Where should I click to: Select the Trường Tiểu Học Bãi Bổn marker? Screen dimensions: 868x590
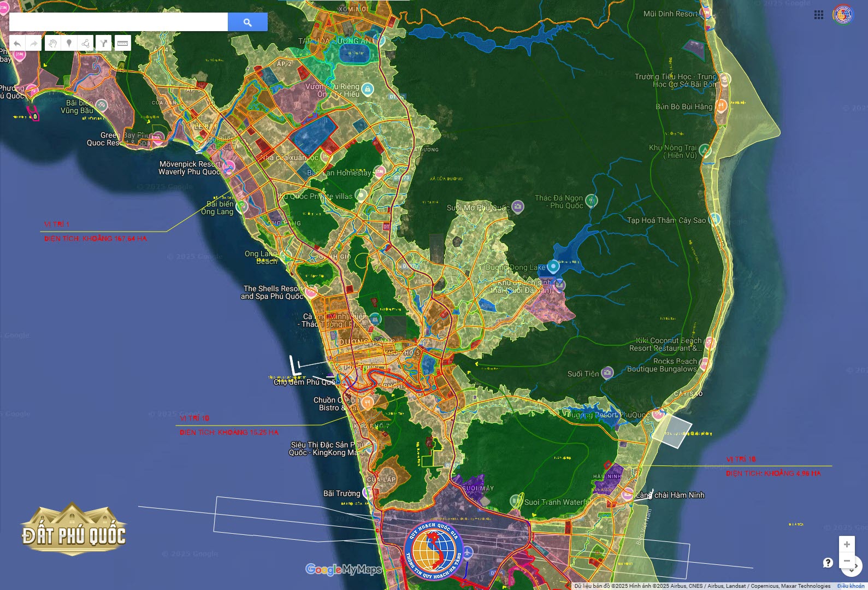click(725, 80)
